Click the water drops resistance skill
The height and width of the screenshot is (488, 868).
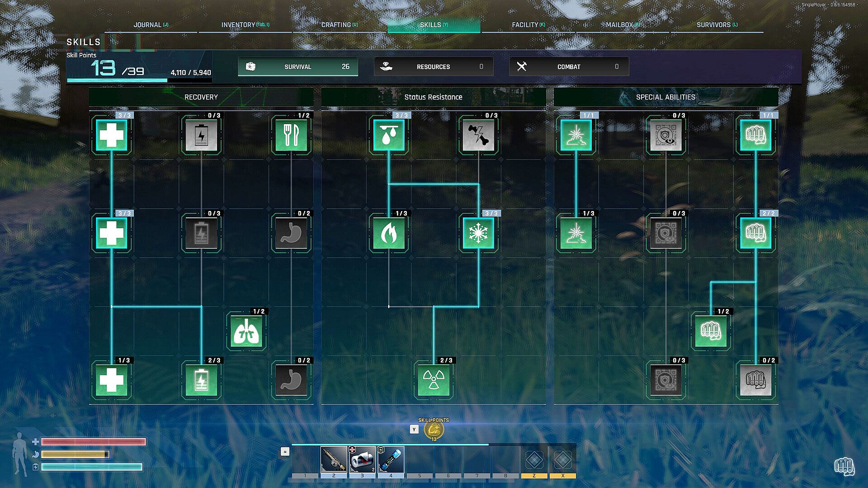[x=388, y=136]
